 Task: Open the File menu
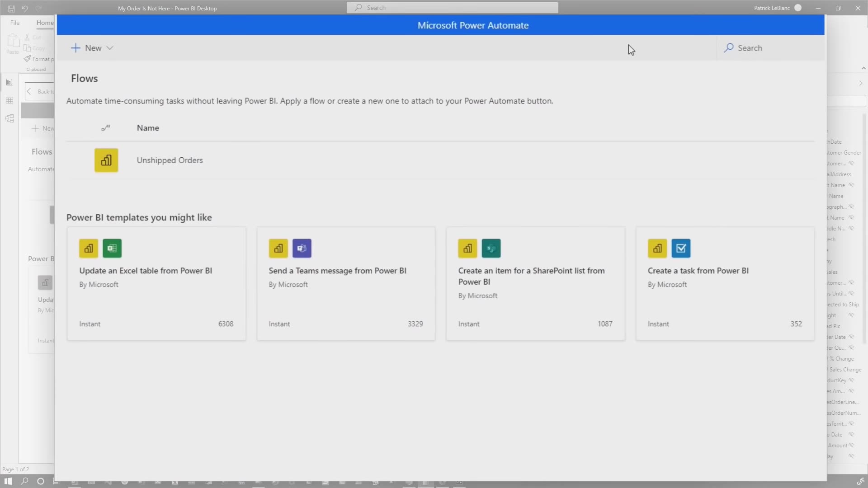coord(14,22)
